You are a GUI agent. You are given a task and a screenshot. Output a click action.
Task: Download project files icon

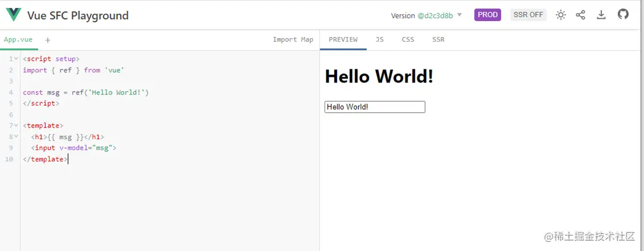pyautogui.click(x=601, y=15)
